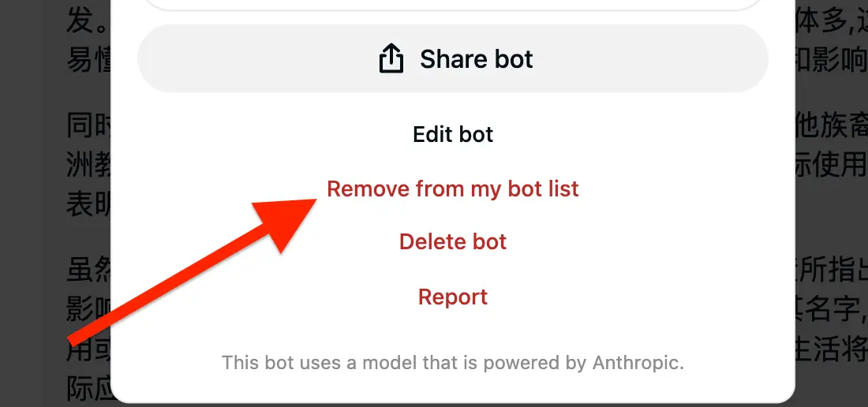Click the word Anthropic in the footer
This screenshot has width=868, height=407.
pos(638,363)
